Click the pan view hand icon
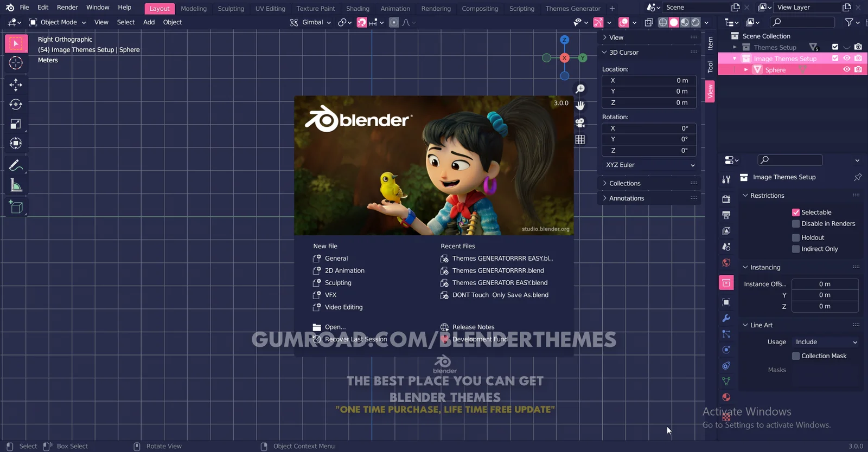This screenshot has width=868, height=452. (x=580, y=105)
